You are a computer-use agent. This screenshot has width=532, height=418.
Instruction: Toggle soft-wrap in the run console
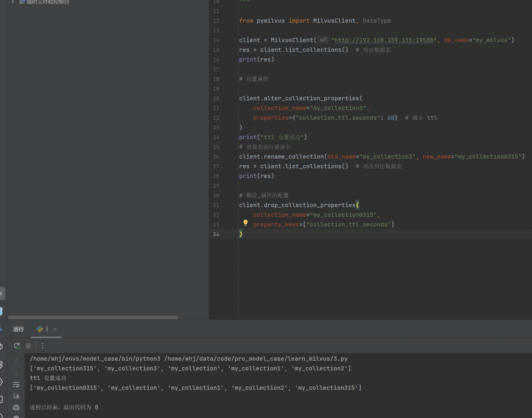16,385
